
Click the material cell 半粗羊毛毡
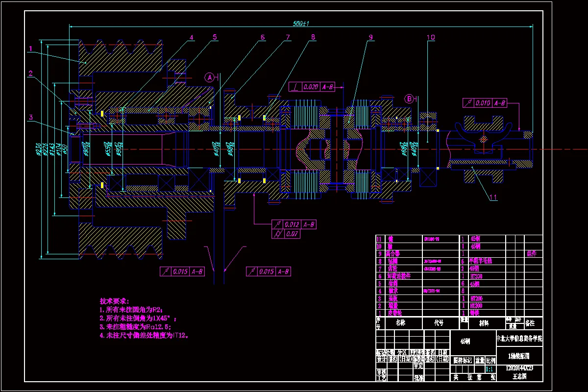point(481,261)
